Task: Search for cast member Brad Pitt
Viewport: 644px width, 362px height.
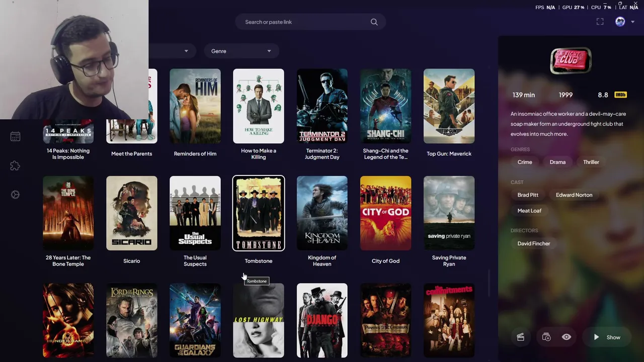Action: tap(528, 195)
